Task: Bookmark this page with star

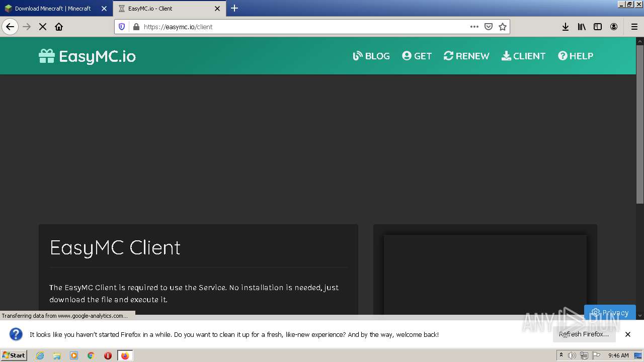Action: 502,27
